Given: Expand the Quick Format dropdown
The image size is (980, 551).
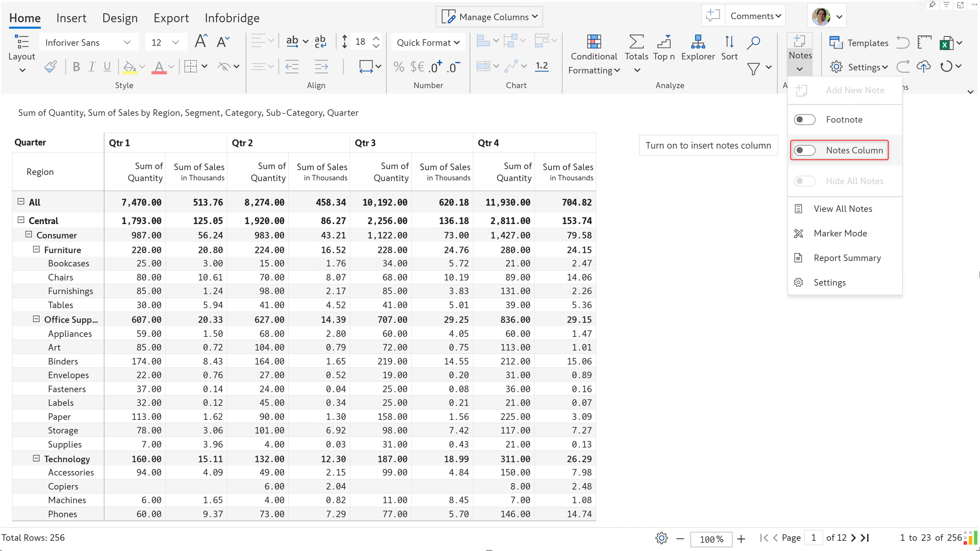Looking at the screenshot, I should pyautogui.click(x=428, y=43).
